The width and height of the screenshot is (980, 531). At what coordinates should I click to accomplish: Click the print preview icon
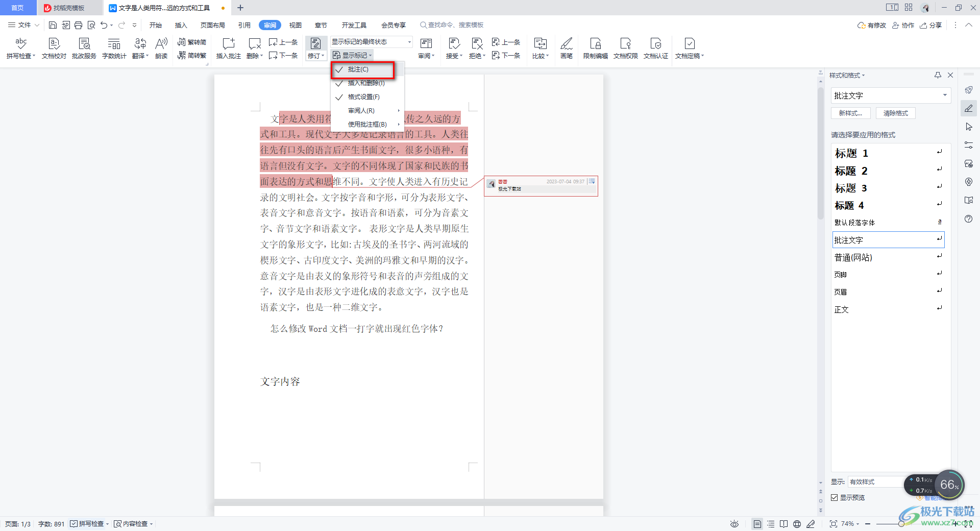pos(91,25)
